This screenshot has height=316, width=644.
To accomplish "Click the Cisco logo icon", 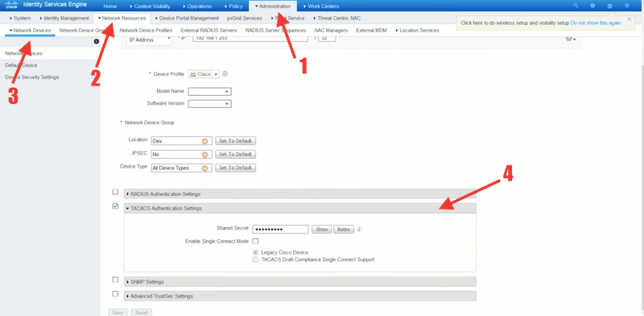I will [x=10, y=6].
